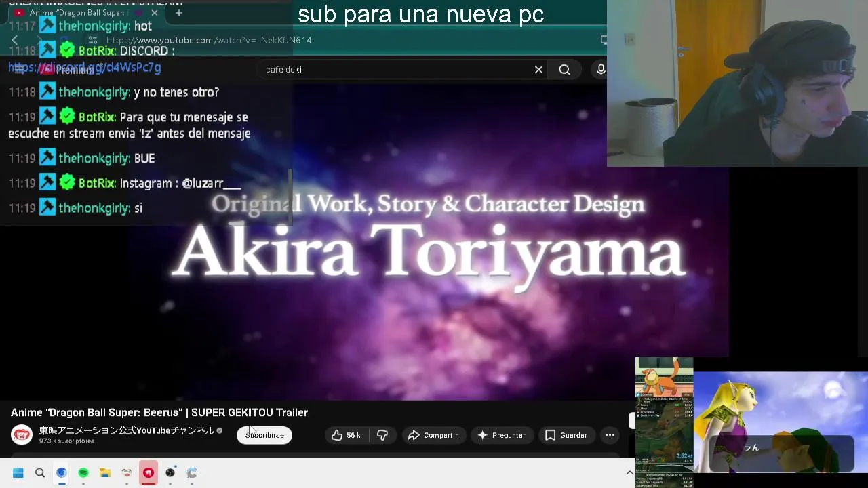Close the Dragon Ball Super browser tab
Image resolution: width=868 pixels, height=488 pixels.
155,12
